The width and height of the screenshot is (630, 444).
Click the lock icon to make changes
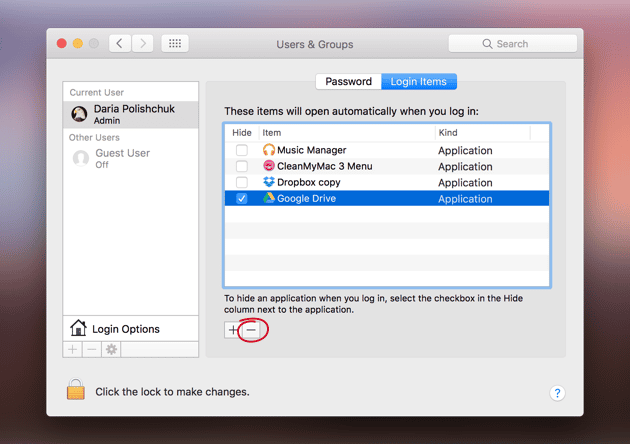point(76,389)
